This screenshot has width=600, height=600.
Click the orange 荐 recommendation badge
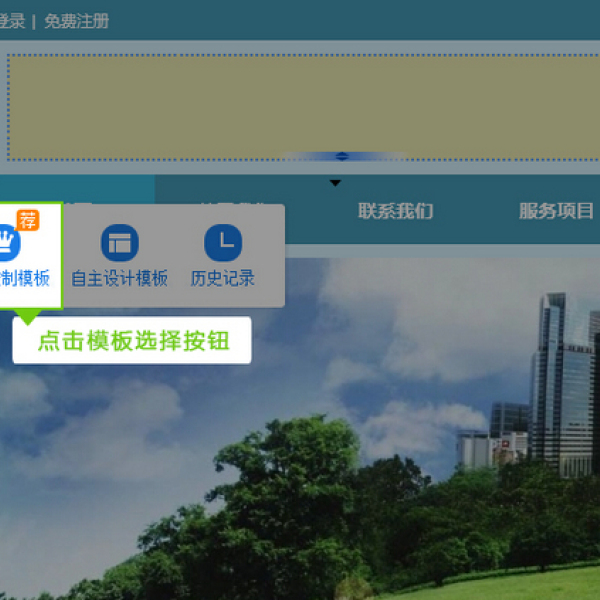pos(28,220)
